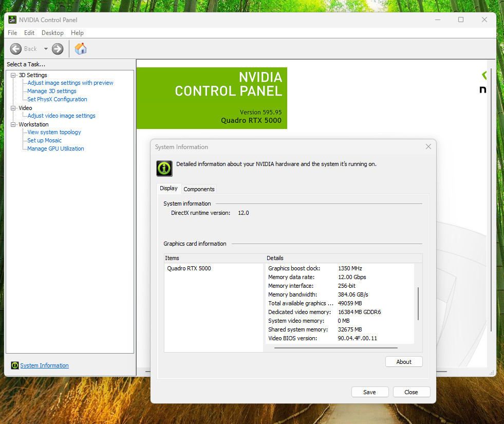Screen dimensions: 504x424
Task: Click the About button
Action: [404, 362]
